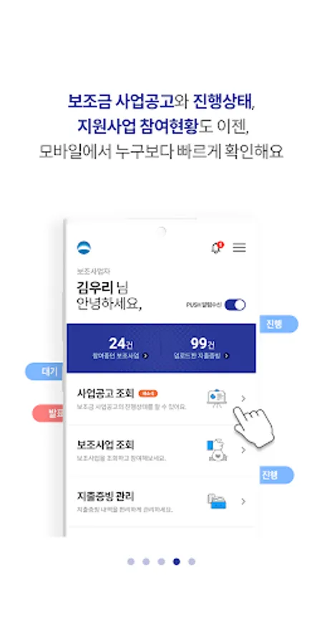
Task: Expand 지출증빙 관리 with its chevron
Action: point(243,502)
